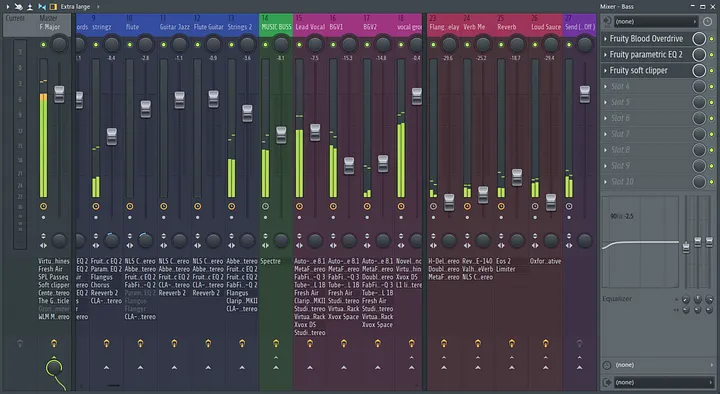
Task: Open Limiter plugin on Reverb track
Action: [x=506, y=269]
